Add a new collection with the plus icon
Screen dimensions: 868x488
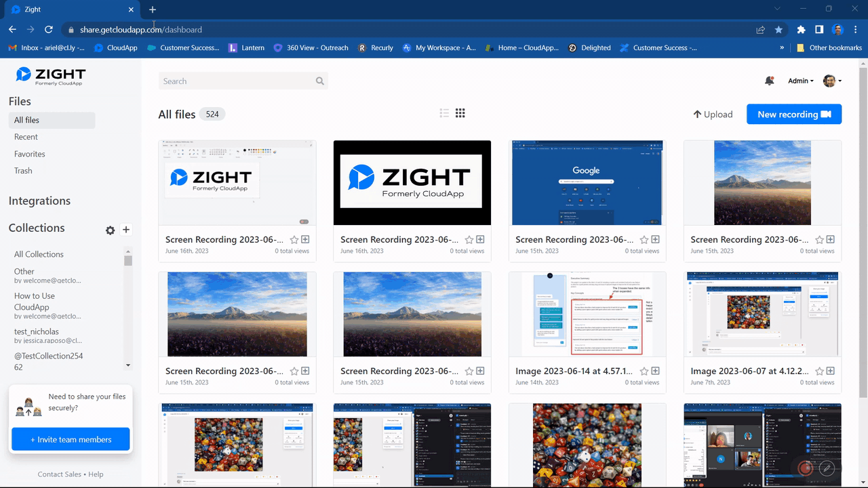pyautogui.click(x=126, y=230)
